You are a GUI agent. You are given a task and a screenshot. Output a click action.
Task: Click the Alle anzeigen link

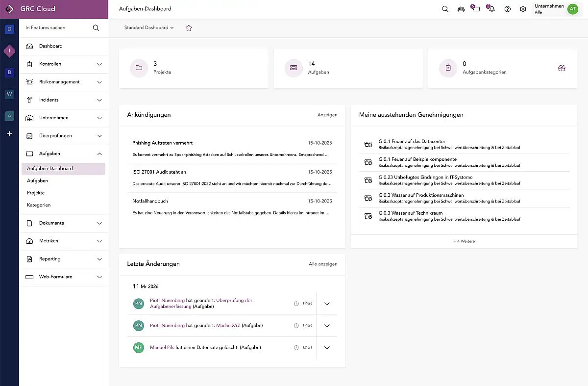(x=323, y=264)
